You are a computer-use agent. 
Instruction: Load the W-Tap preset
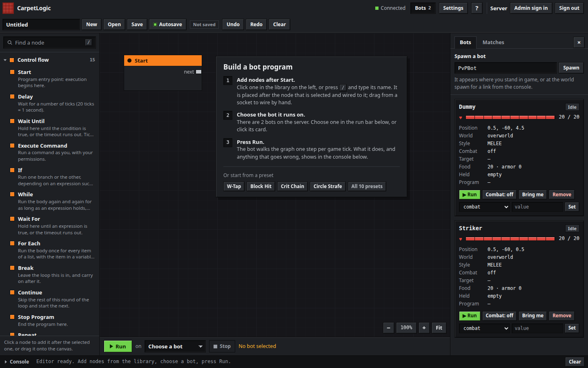click(234, 186)
